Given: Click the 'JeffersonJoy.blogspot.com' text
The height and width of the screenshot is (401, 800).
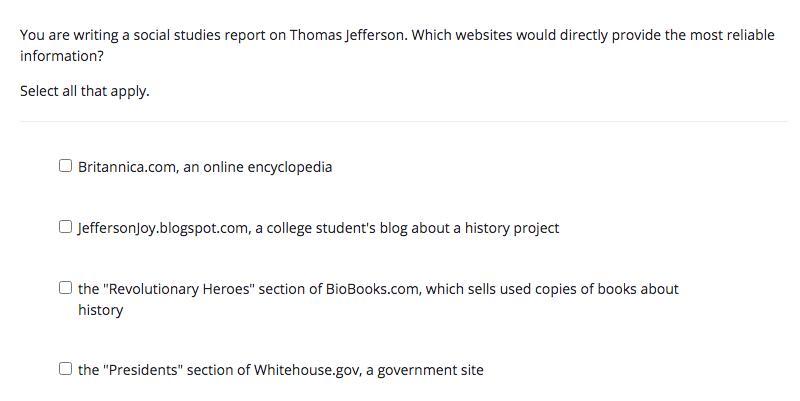Looking at the screenshot, I should coord(164,228).
